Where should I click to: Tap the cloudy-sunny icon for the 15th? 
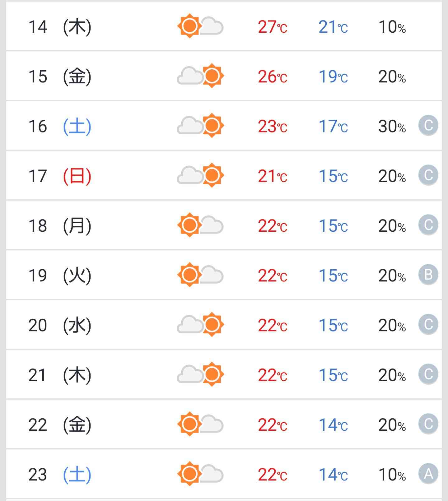[200, 76]
